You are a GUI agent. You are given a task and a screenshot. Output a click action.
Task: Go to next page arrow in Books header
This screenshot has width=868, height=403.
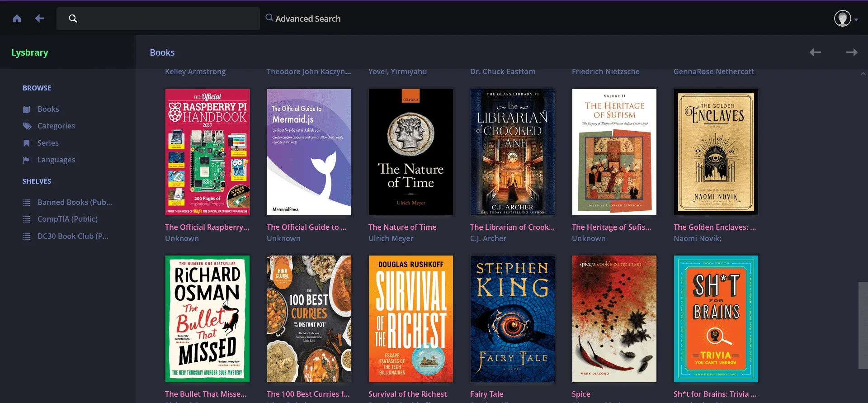(852, 52)
